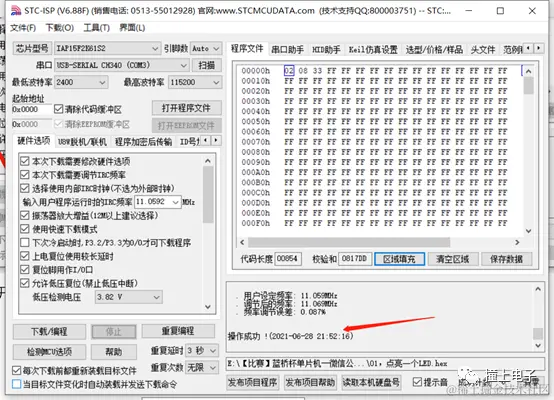Open repeat delay 3 秒 dropdown
This screenshot has width=554, height=400.
tap(202, 351)
